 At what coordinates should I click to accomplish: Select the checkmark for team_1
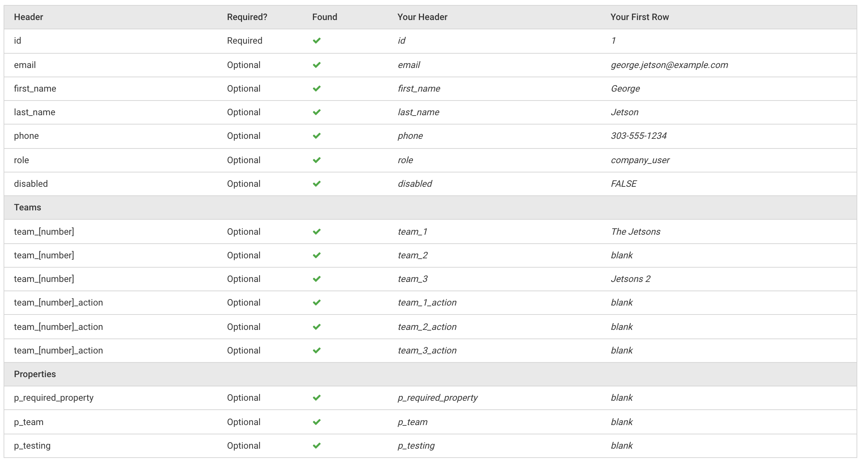click(x=317, y=232)
